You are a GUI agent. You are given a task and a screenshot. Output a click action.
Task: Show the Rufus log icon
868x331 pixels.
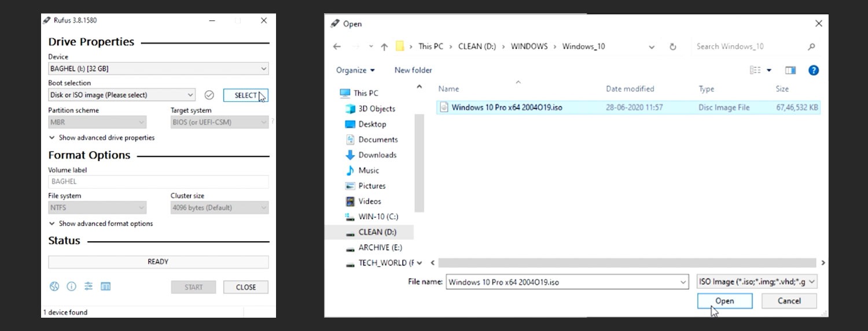pos(105,286)
